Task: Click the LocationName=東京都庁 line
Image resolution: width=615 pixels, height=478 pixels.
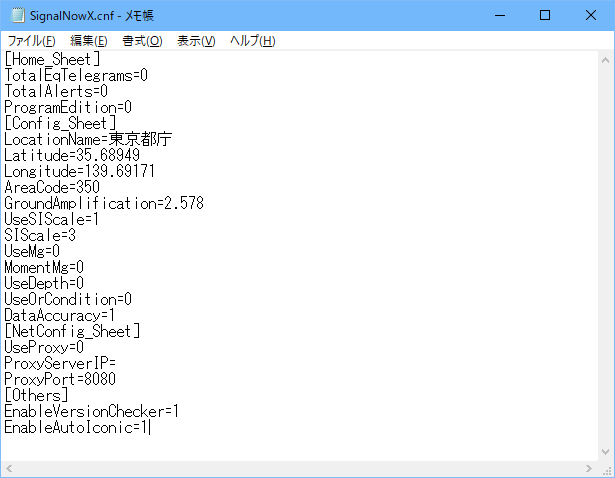Action: click(87, 140)
